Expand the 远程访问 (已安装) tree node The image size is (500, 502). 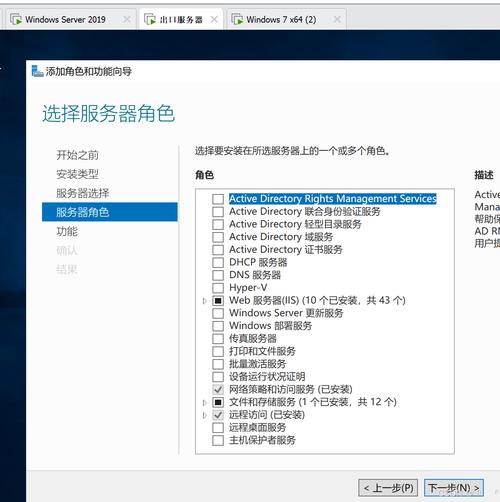pos(205,415)
